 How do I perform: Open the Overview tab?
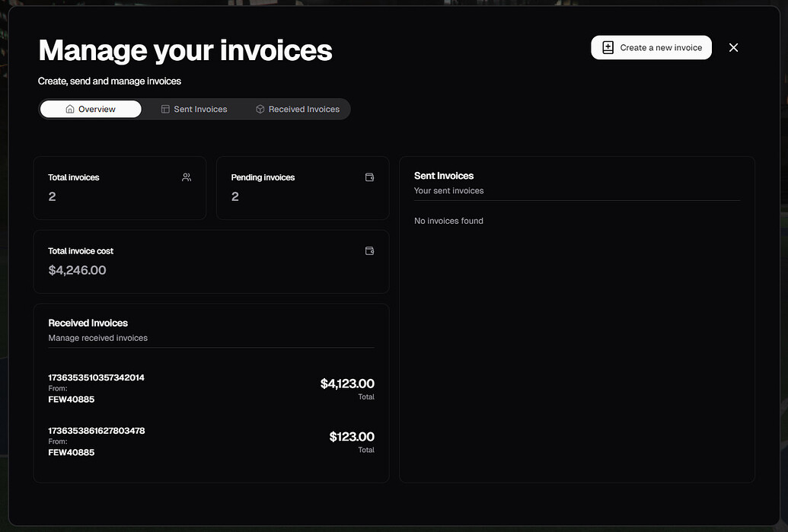(x=90, y=108)
